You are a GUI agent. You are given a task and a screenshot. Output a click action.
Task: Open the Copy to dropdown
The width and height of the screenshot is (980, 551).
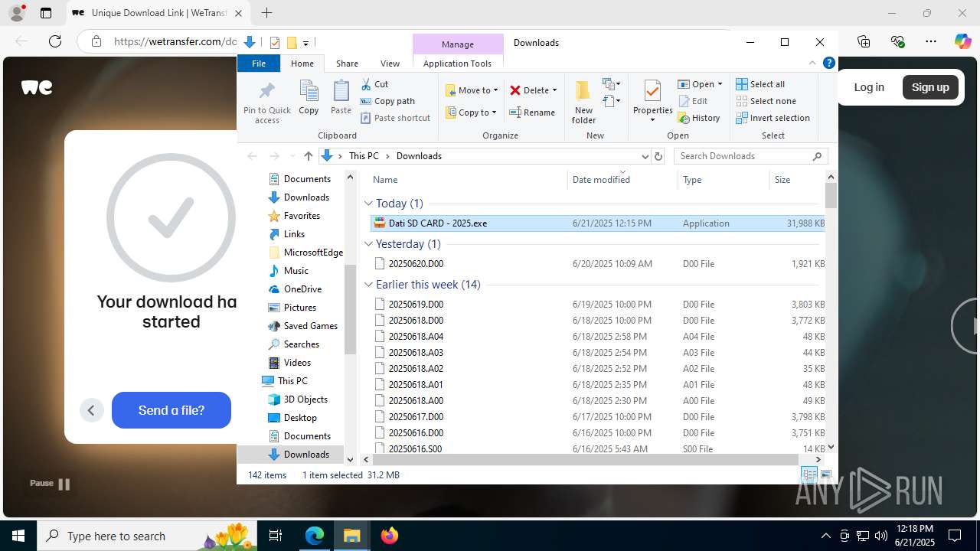click(x=472, y=112)
